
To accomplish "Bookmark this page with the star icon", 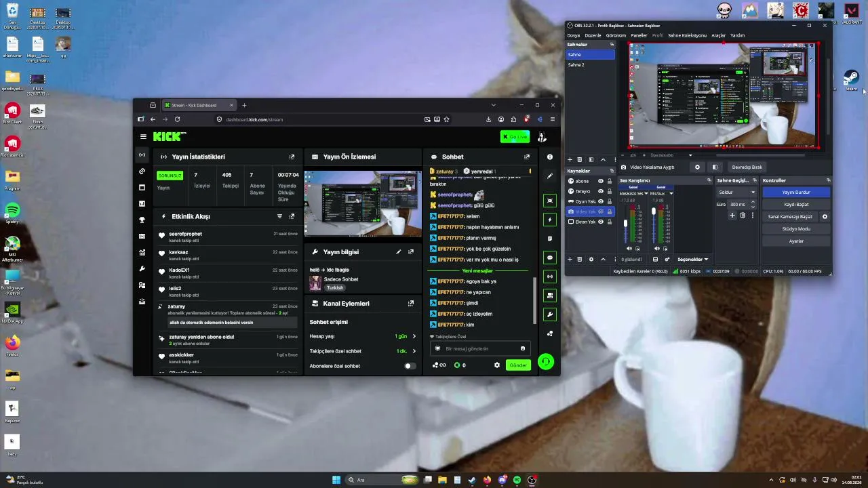I will pyautogui.click(x=446, y=119).
